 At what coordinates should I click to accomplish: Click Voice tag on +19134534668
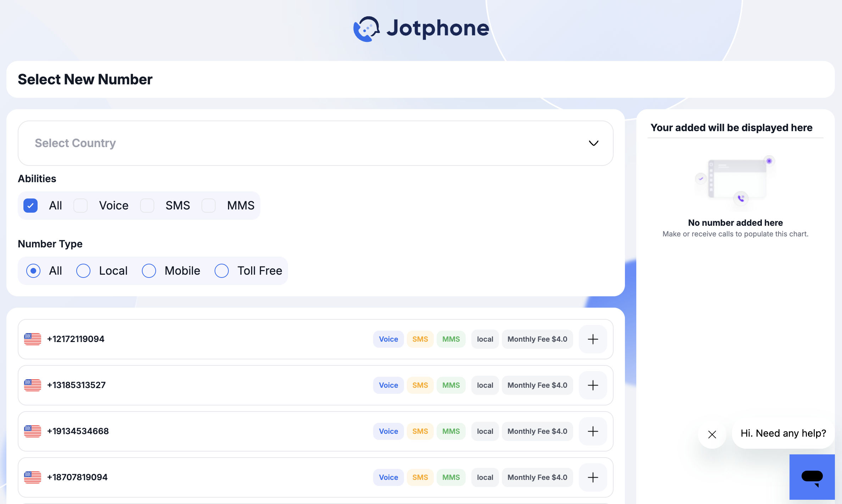point(388,431)
